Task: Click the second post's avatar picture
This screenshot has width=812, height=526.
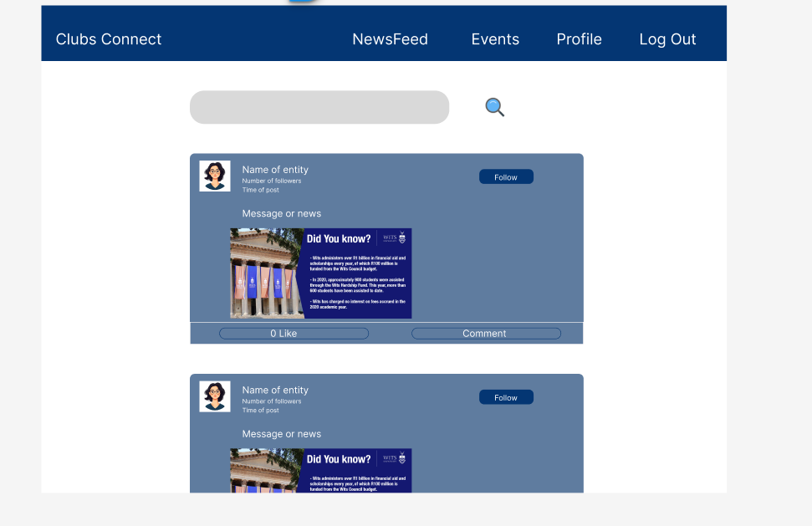Action: 215,396
